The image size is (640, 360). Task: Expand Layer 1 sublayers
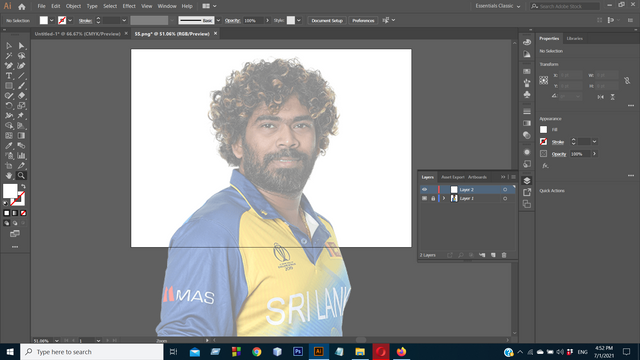(444, 198)
